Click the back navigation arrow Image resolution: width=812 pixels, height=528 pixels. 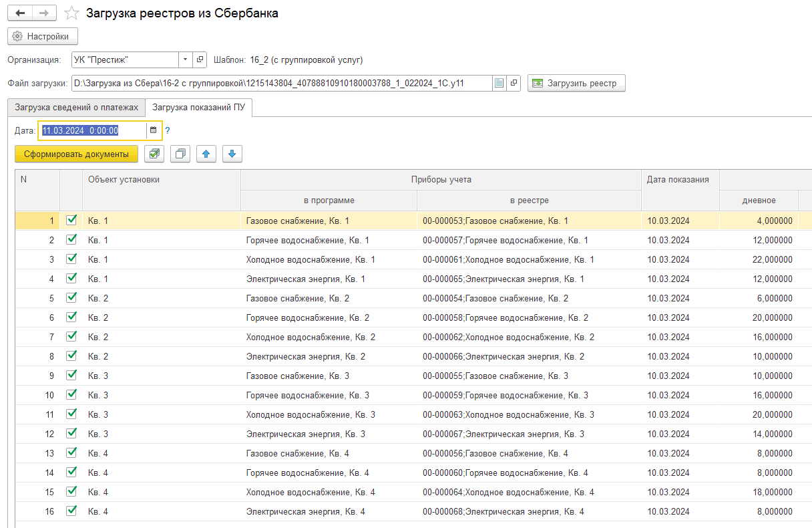(x=20, y=13)
